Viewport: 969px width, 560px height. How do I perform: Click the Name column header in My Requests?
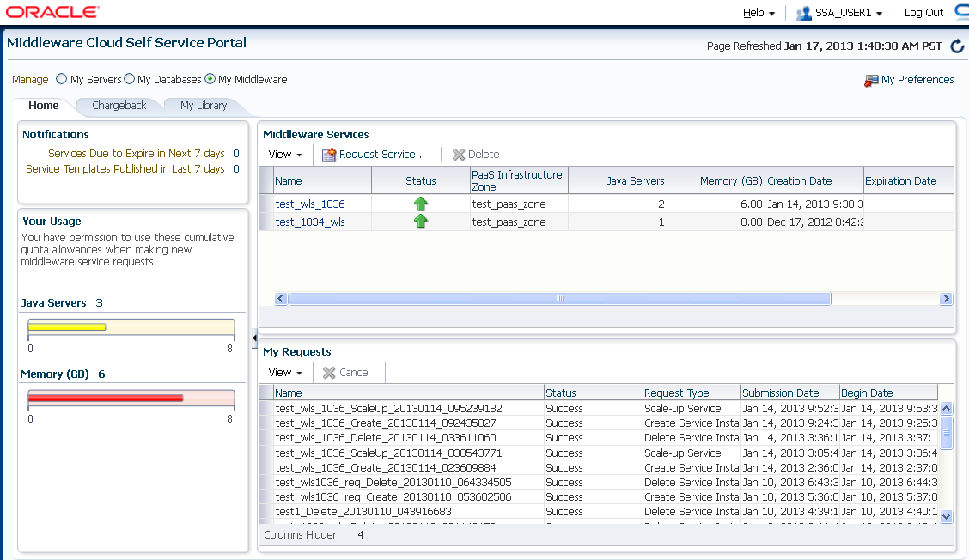pyautogui.click(x=409, y=393)
